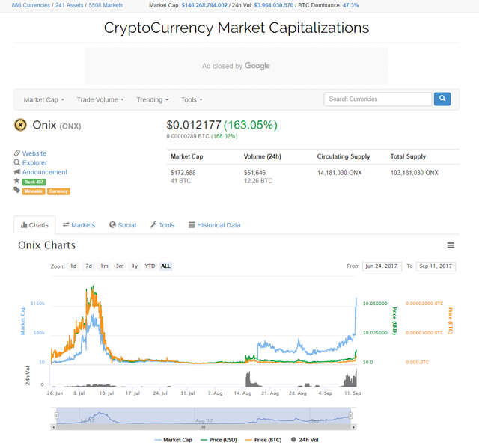Open the Announcement link
Viewport: 479px width, 448px height.
45,172
